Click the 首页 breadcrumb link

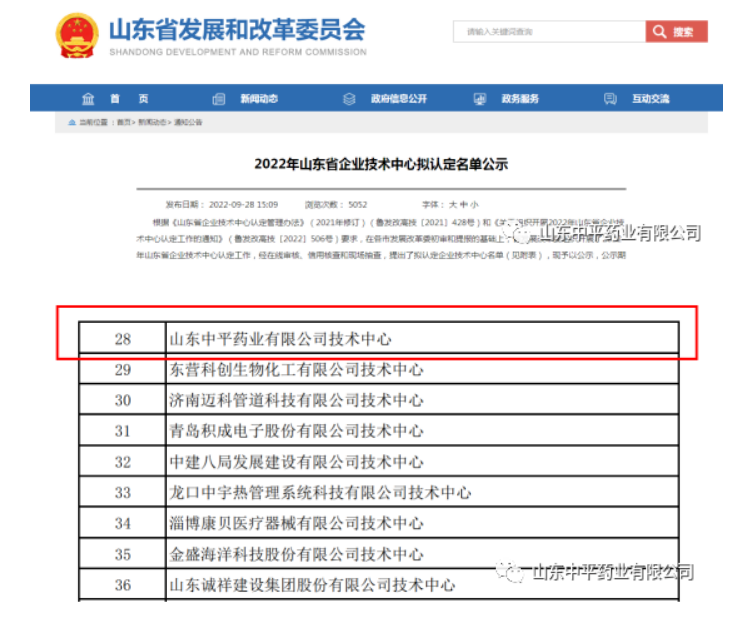(x=124, y=122)
